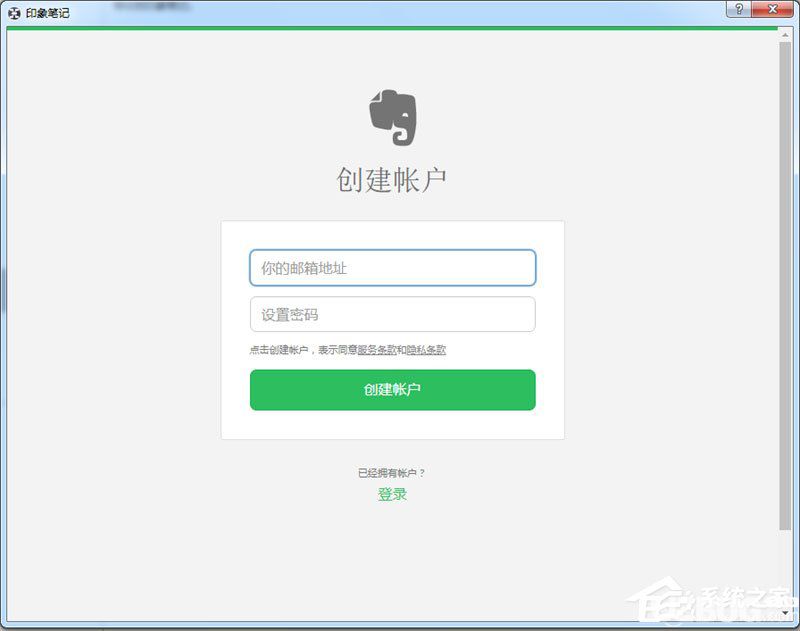Viewport: 800px width, 631px height.
Task: Open the window help question-mark button
Action: pyautogui.click(x=738, y=9)
